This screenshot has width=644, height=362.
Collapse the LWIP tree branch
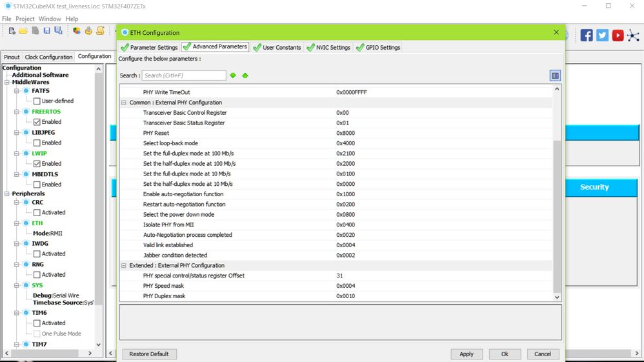pos(16,154)
